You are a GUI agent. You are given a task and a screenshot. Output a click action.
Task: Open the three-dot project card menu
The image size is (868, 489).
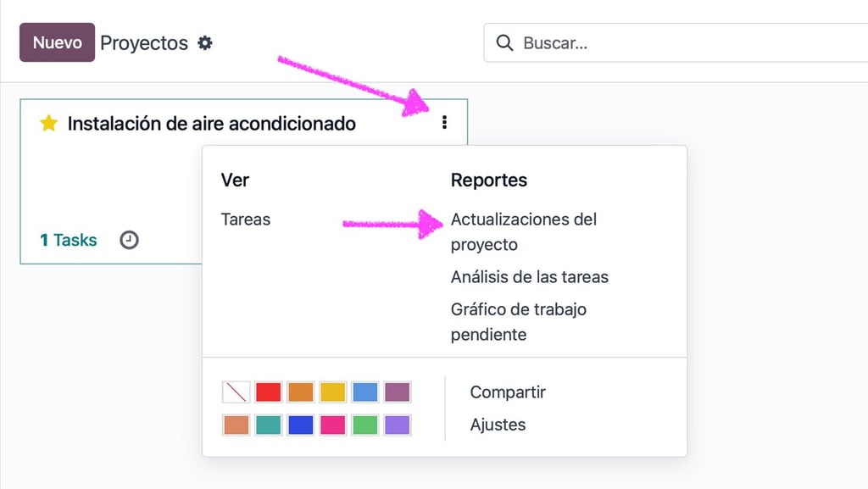pyautogui.click(x=444, y=122)
